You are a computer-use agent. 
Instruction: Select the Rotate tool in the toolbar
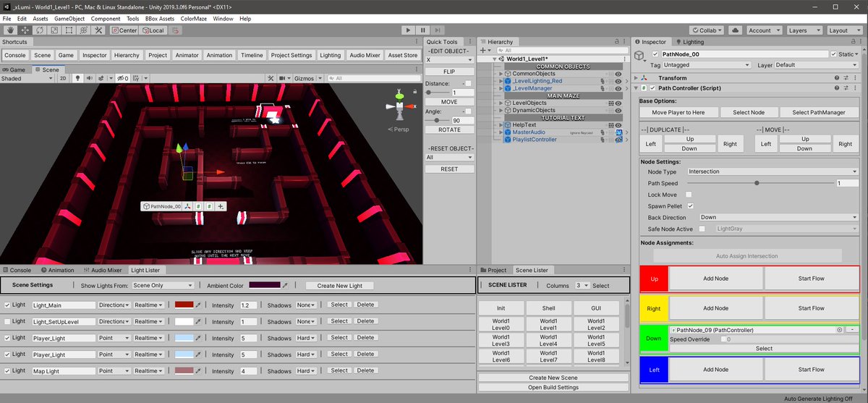40,30
